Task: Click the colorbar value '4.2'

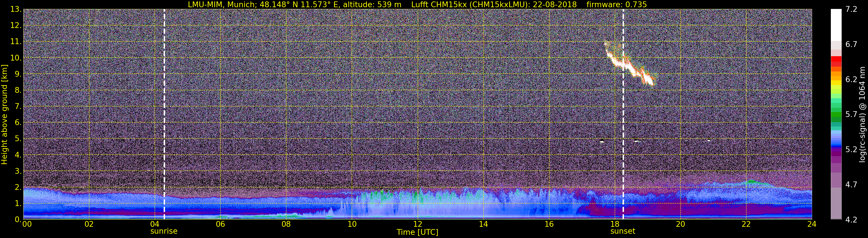Action: [x=852, y=220]
